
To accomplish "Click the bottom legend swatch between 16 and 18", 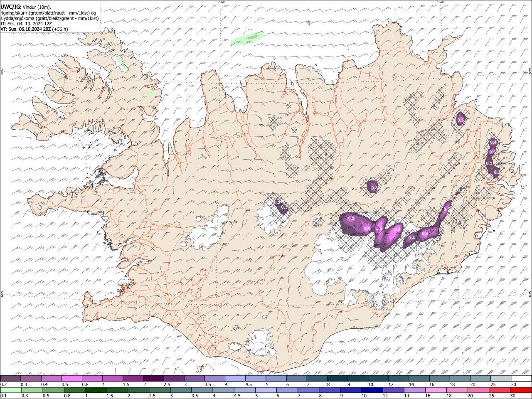I will point(436,390).
